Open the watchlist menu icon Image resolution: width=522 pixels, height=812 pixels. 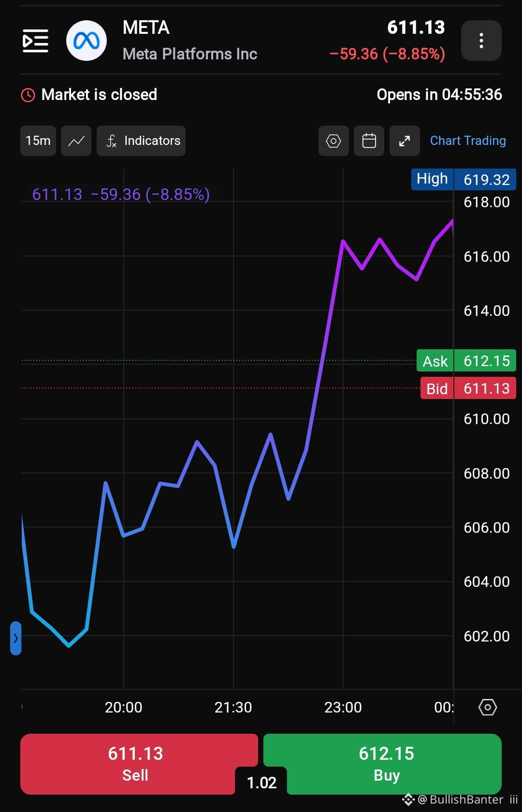pyautogui.click(x=35, y=41)
